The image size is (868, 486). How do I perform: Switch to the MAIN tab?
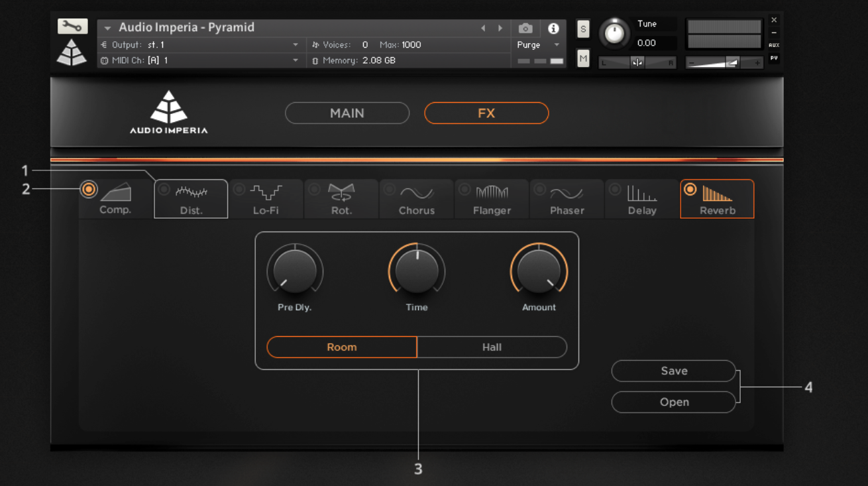click(347, 113)
